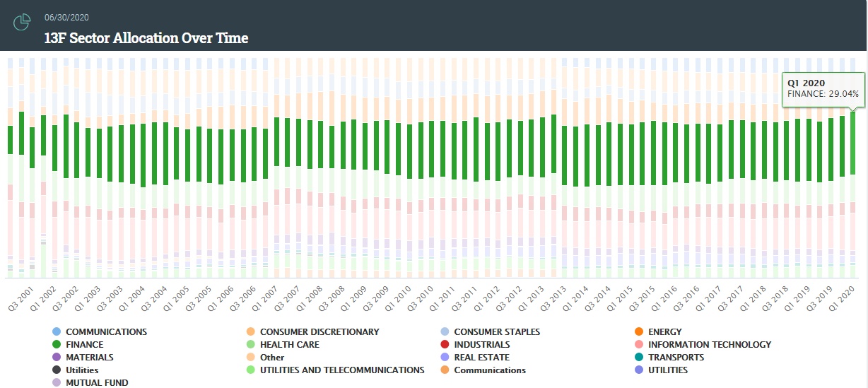Click the Q3 2001 axis label
Image resolution: width=868 pixels, height=388 pixels.
tap(18, 298)
